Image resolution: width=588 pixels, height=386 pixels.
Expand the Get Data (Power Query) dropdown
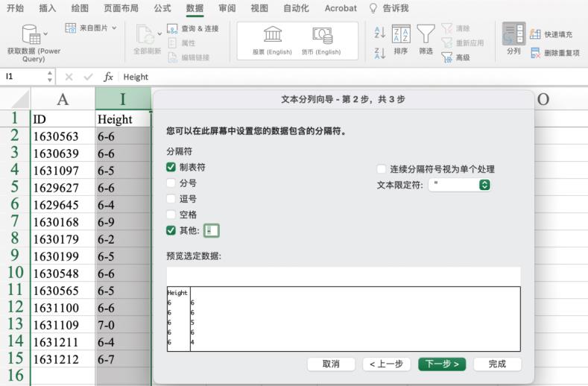click(46, 32)
